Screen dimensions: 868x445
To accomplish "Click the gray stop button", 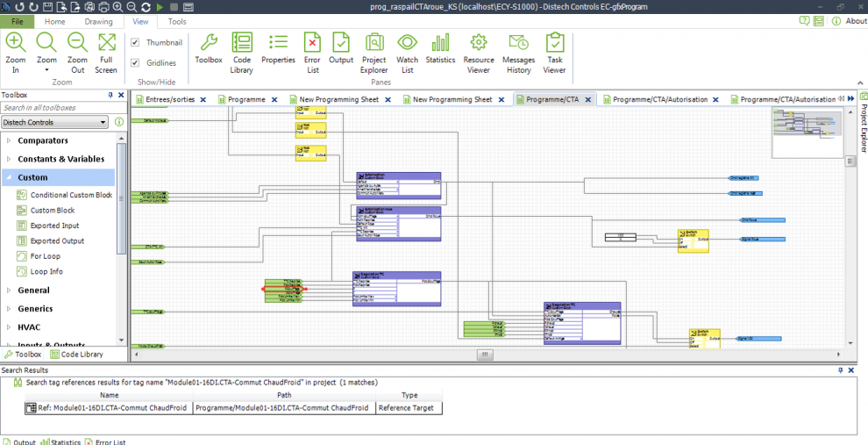I will point(174,7).
